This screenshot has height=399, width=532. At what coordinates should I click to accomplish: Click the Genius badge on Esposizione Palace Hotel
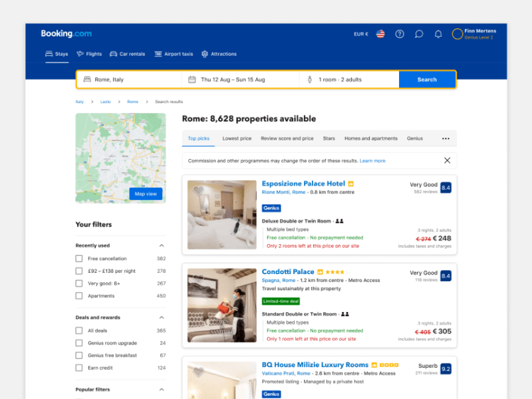pos(271,207)
